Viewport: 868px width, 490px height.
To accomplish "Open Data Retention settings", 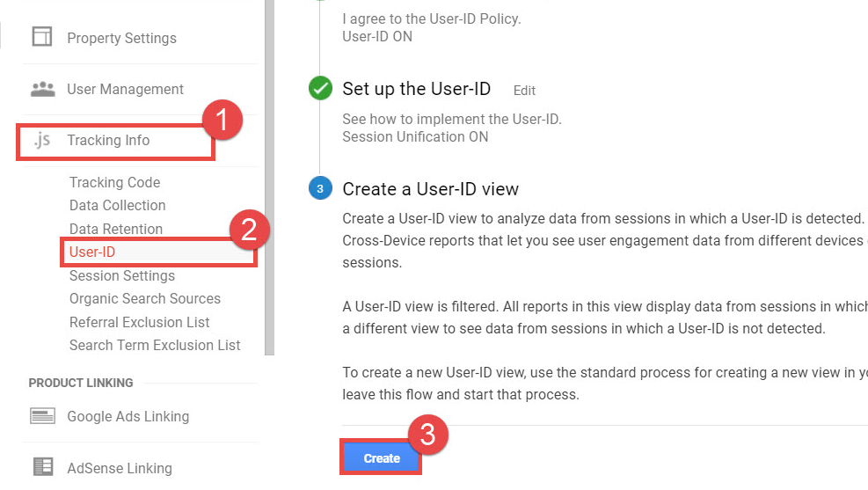I will tap(116, 229).
